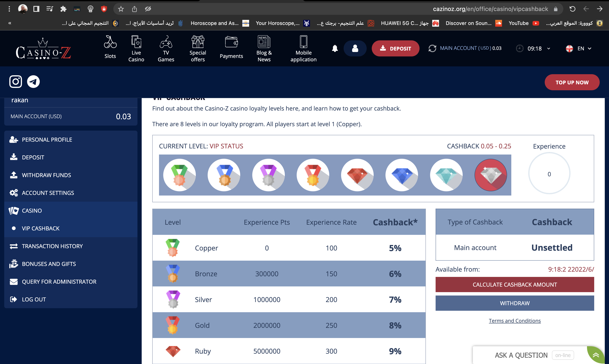The height and width of the screenshot is (364, 609).
Task: Open the user profile avatar button
Action: [x=355, y=48]
